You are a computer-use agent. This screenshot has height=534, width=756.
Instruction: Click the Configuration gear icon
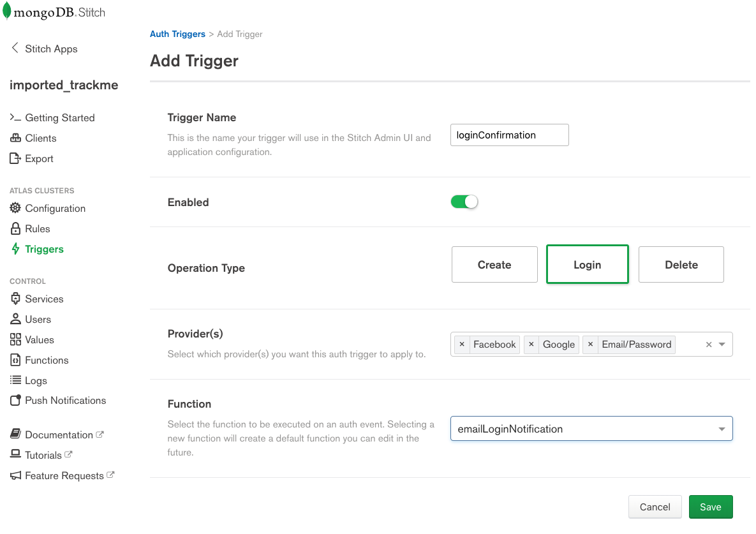[x=15, y=208]
